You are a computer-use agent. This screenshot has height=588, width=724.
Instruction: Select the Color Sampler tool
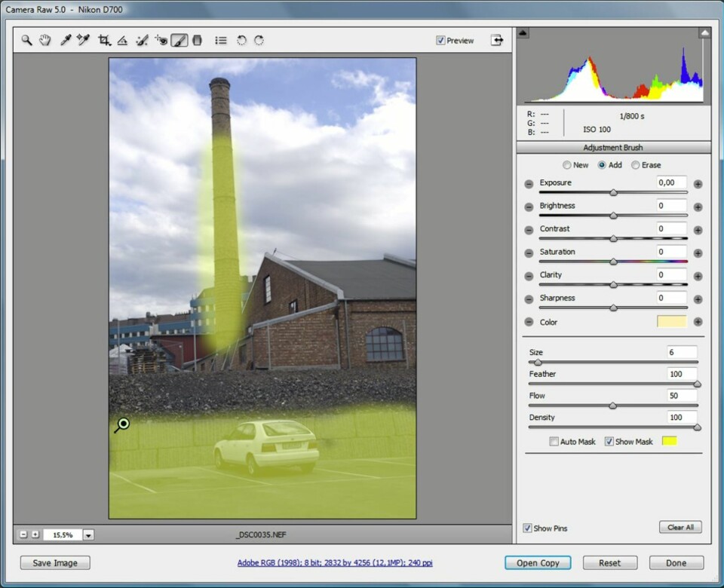[83, 41]
